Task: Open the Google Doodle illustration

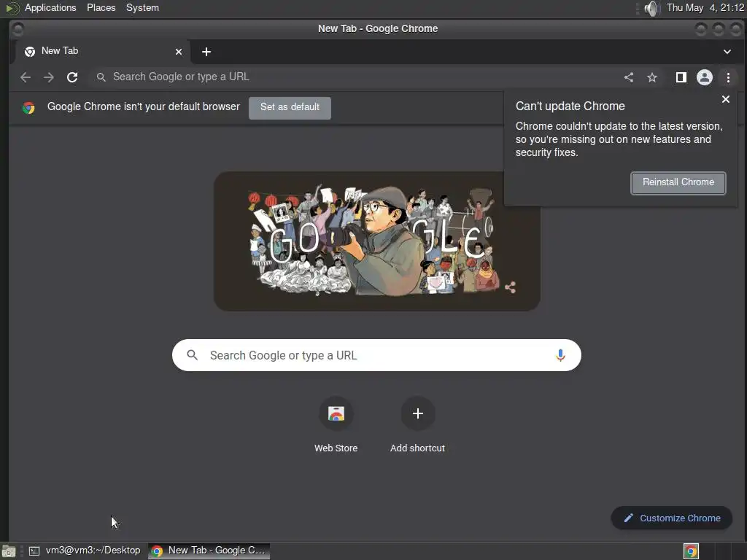Action: (376, 241)
